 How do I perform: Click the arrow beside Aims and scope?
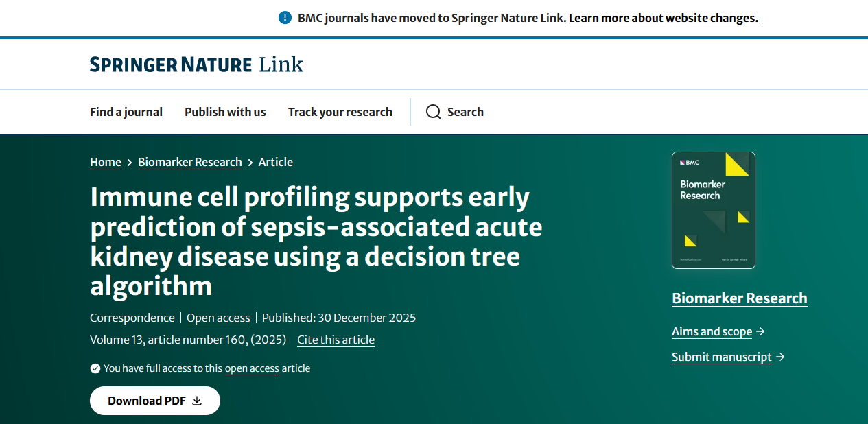point(760,332)
